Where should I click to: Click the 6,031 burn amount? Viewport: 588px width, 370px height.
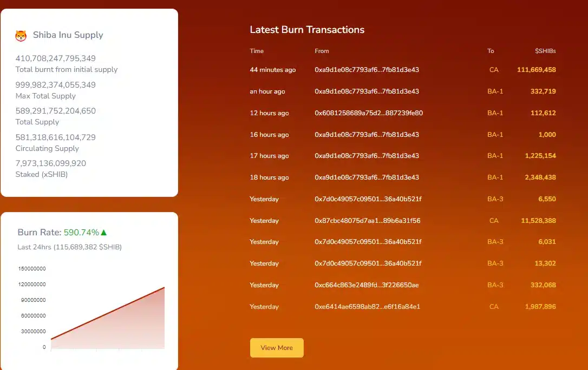pyautogui.click(x=547, y=242)
